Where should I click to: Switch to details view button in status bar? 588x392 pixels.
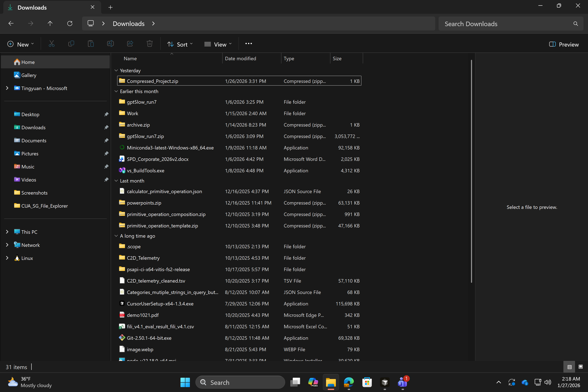click(569, 367)
